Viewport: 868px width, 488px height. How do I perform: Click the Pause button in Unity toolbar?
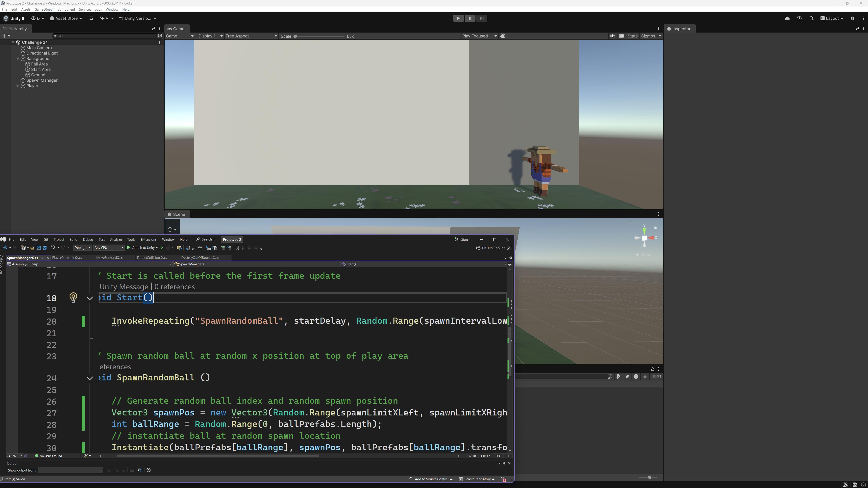coord(470,19)
